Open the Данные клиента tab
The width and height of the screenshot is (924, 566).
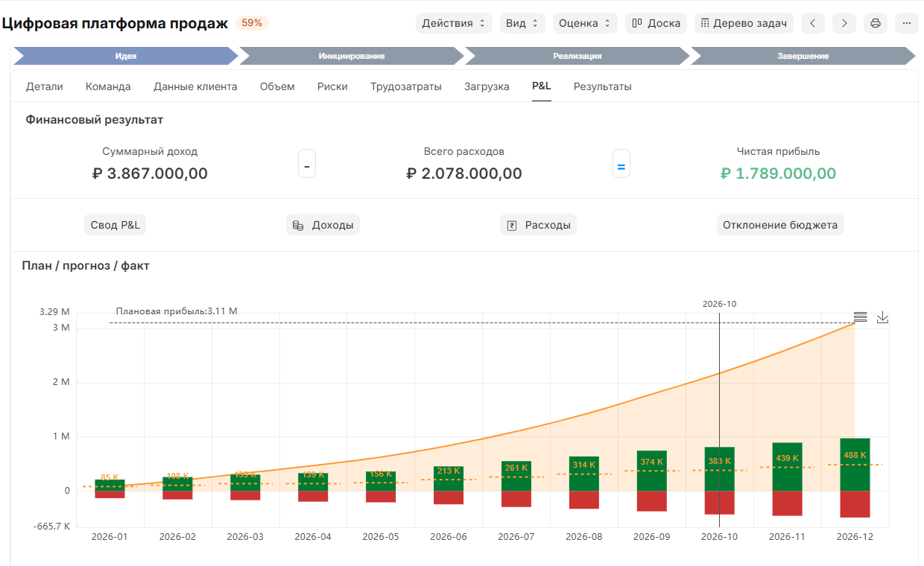pyautogui.click(x=195, y=86)
